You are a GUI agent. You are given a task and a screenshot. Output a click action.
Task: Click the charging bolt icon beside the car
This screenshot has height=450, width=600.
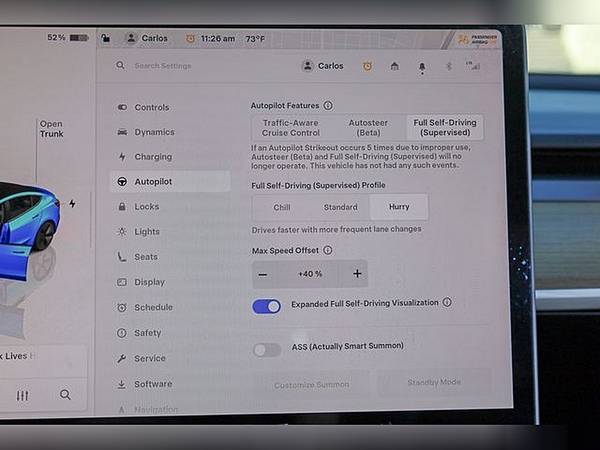click(x=72, y=204)
